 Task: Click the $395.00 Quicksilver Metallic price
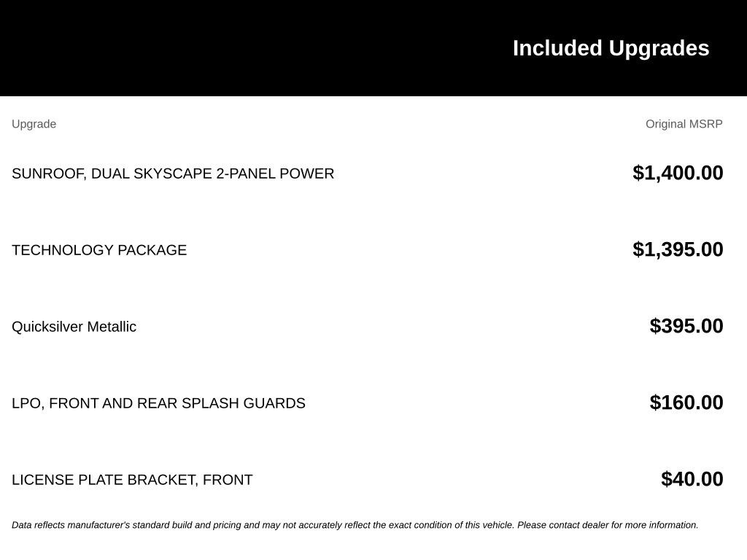point(686,326)
